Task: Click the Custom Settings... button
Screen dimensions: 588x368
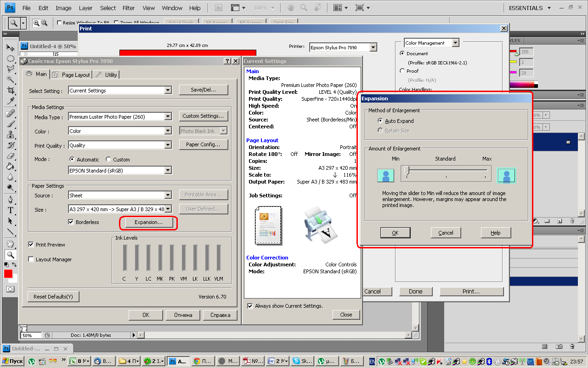Action: [204, 116]
